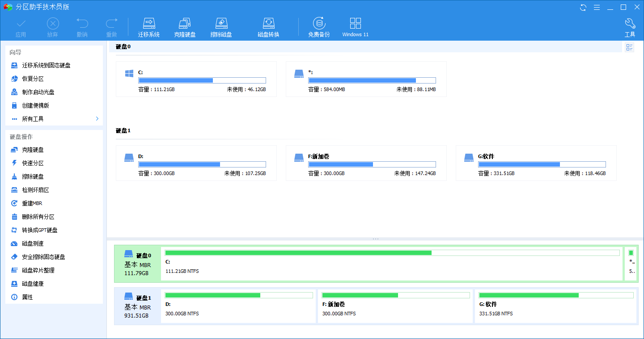Select the *: 584.00MB partition card

(x=366, y=79)
